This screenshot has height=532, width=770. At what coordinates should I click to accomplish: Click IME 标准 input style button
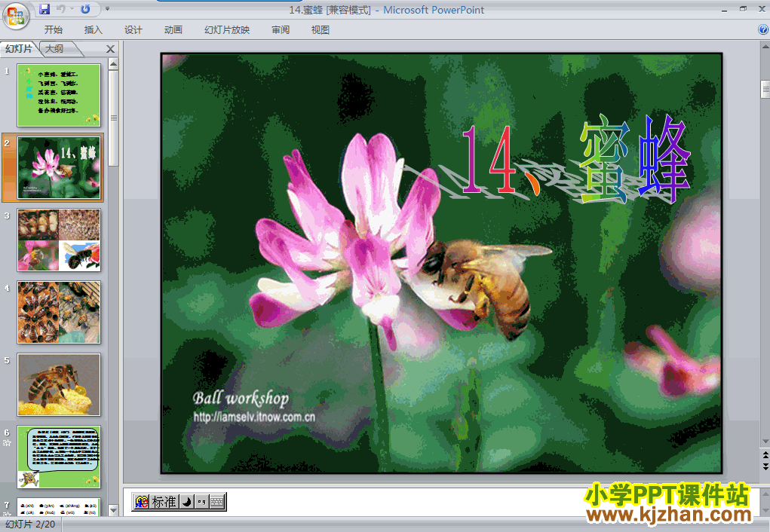(164, 502)
